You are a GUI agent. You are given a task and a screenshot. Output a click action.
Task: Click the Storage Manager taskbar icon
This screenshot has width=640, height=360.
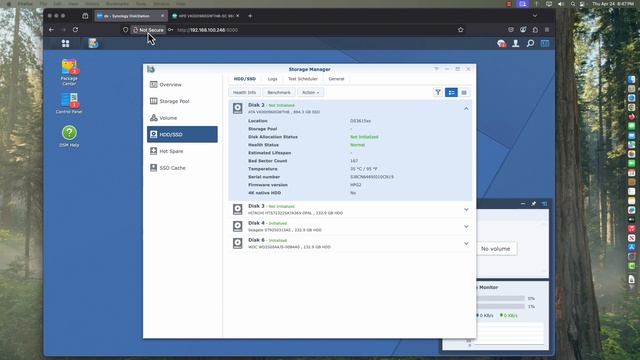tap(93, 43)
